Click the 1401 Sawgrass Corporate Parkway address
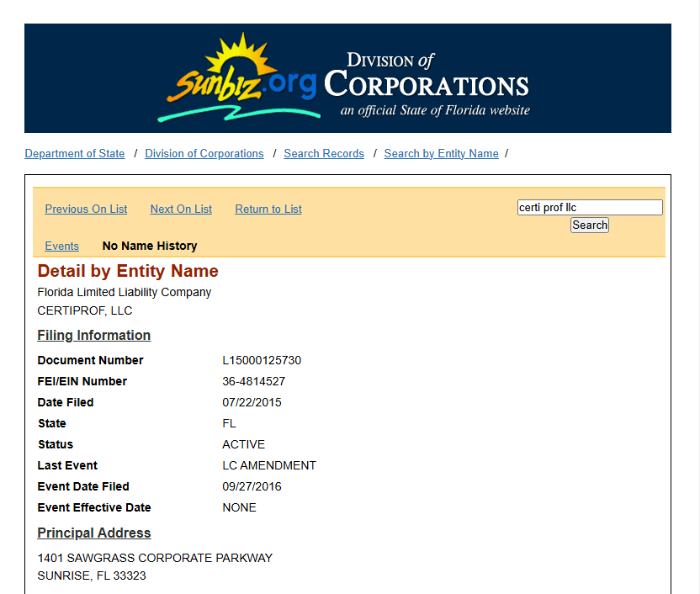Screen dimensions: 700x594 coord(155,559)
